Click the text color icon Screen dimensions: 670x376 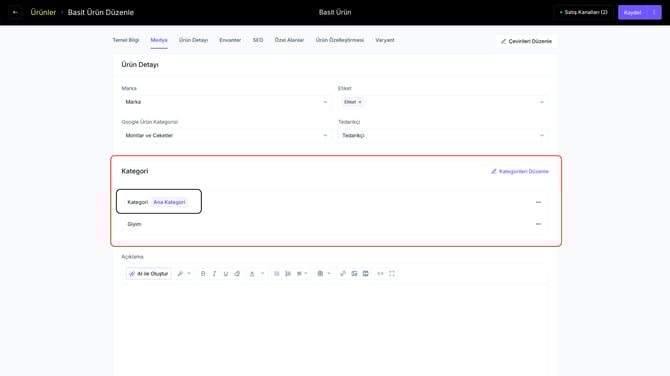pos(252,273)
